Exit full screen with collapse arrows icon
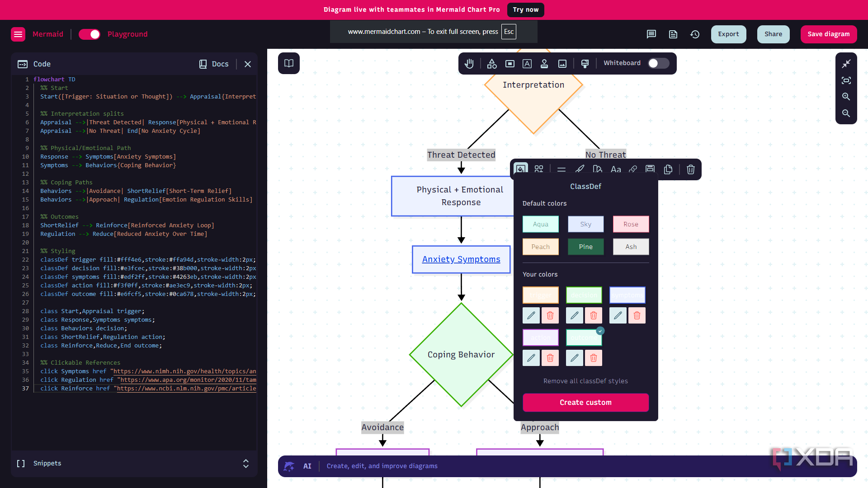This screenshot has width=868, height=488. tap(846, 64)
